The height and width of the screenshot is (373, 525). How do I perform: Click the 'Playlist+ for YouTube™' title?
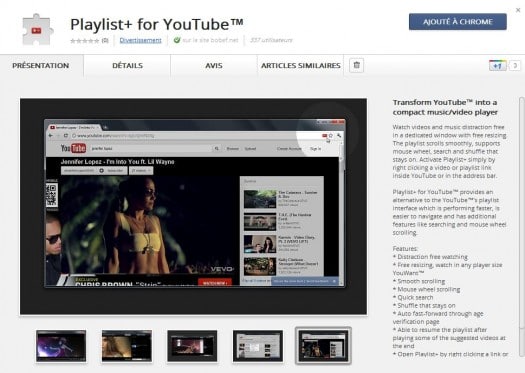coord(157,24)
